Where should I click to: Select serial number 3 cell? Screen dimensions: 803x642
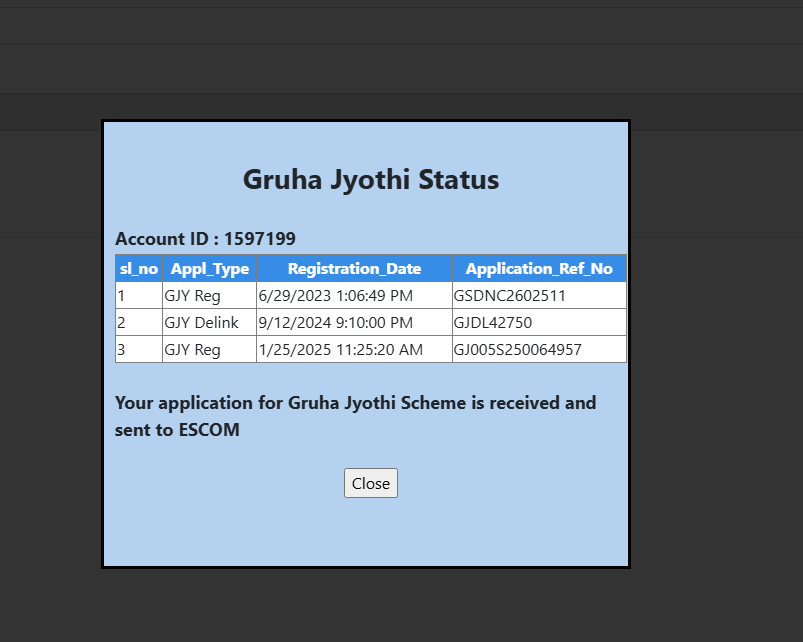tap(139, 350)
